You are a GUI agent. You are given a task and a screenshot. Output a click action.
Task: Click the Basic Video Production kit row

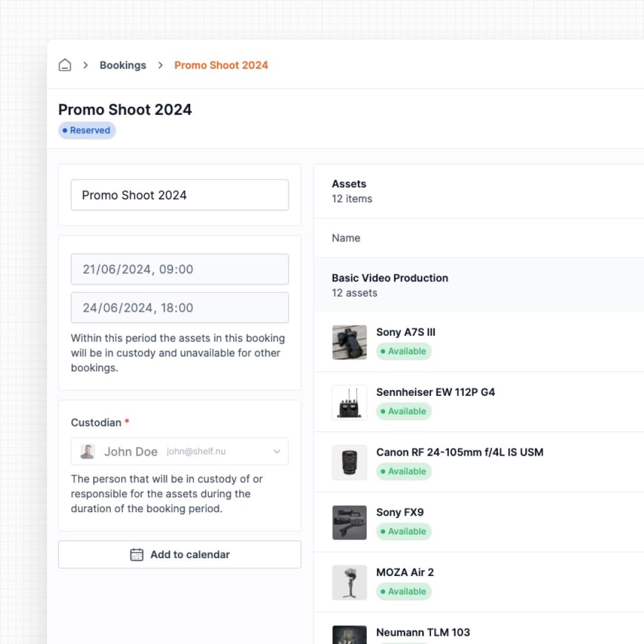point(390,285)
